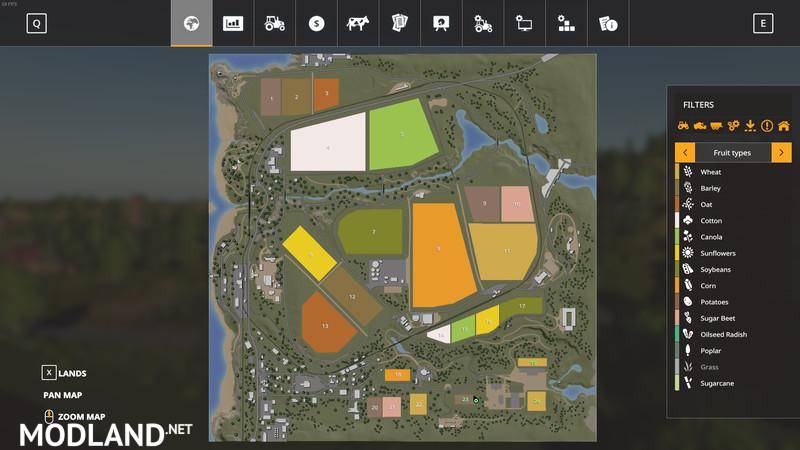
Task: Toggle the Barley fruit type filter
Action: click(733, 188)
